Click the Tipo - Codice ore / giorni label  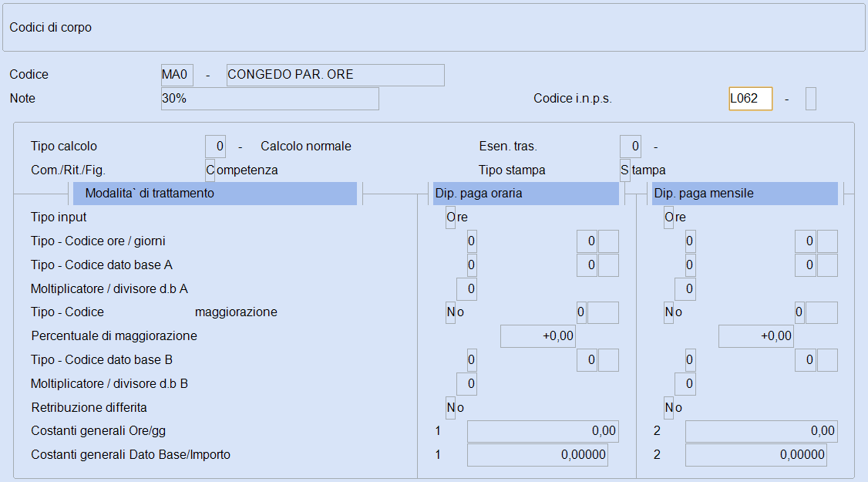98,241
